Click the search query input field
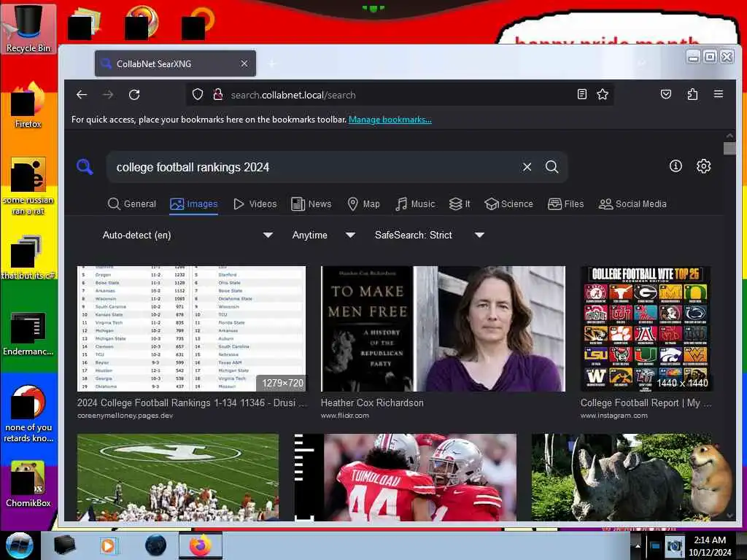The width and height of the screenshot is (747, 560). (314, 167)
